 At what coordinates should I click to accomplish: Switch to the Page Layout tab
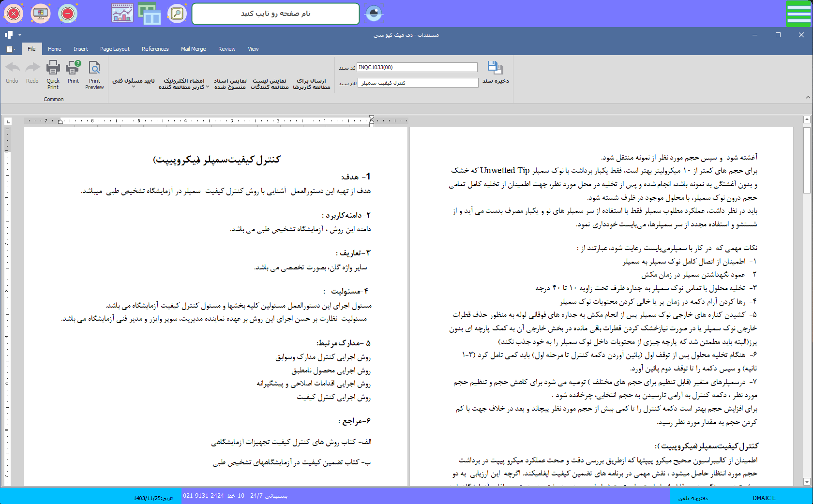pos(115,49)
